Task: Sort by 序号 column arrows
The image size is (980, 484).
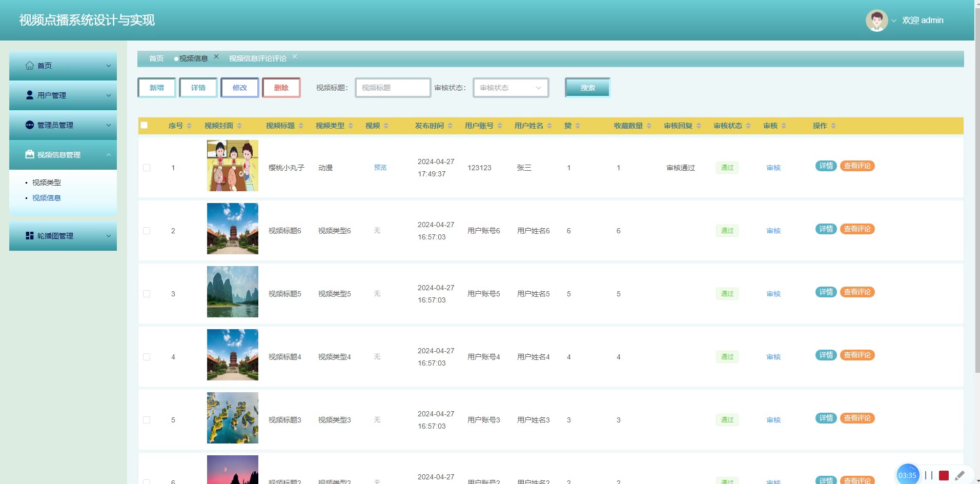Action: (189, 126)
